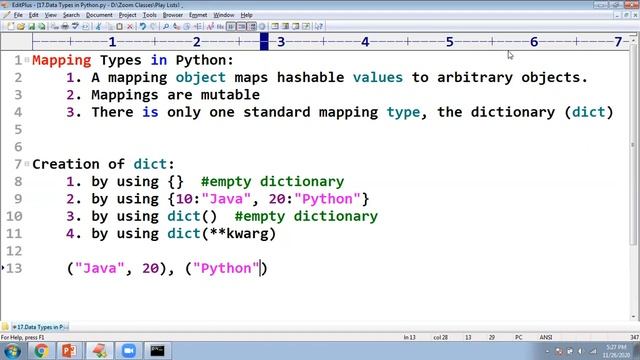
Task: Click the Print toolbar icon
Action: 65,27
